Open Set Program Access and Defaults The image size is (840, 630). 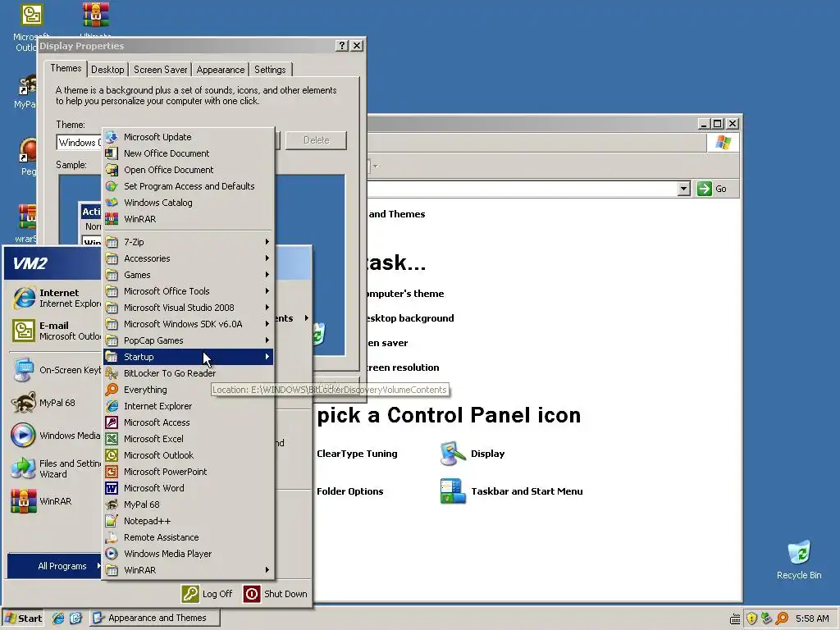pos(188,186)
